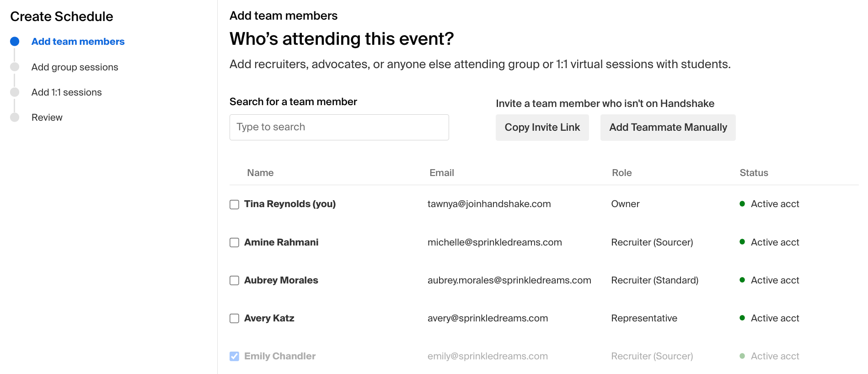The width and height of the screenshot is (868, 374).
Task: Click Add Teammate Manually
Action: click(667, 127)
